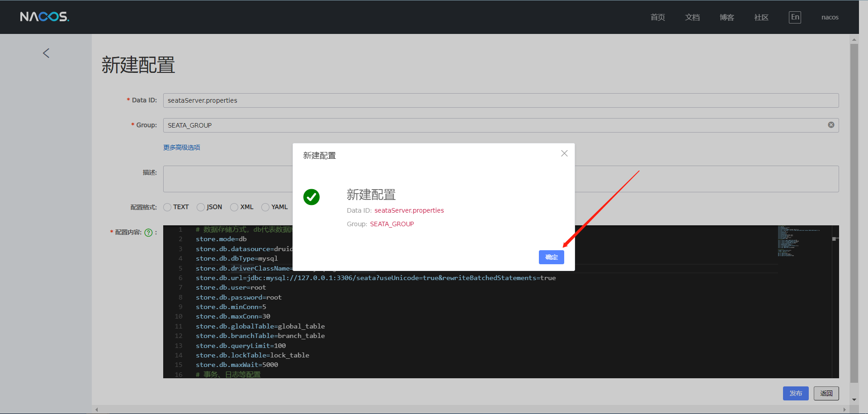Select the JSON format radio button
Image resolution: width=868 pixels, height=414 pixels.
(x=201, y=207)
